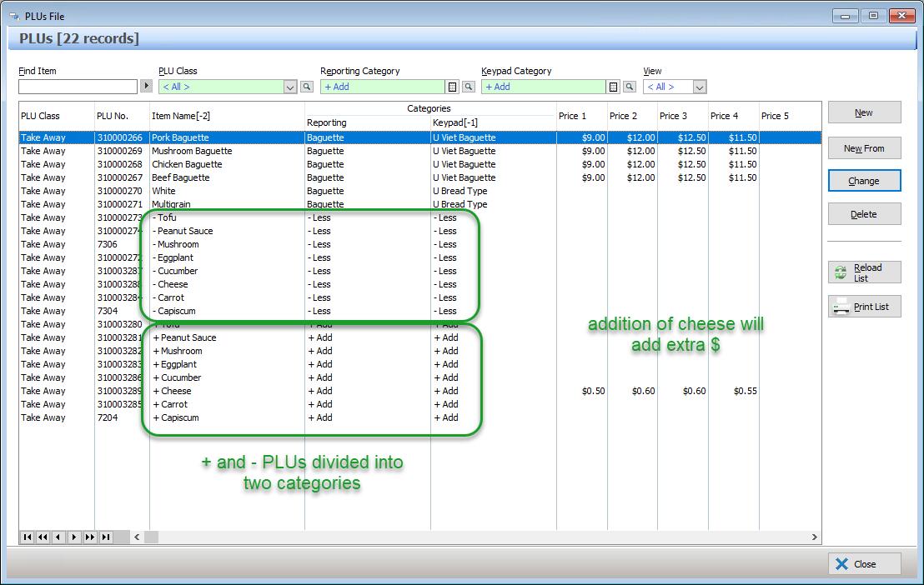Open the Keypad Category list picker icon

point(613,87)
